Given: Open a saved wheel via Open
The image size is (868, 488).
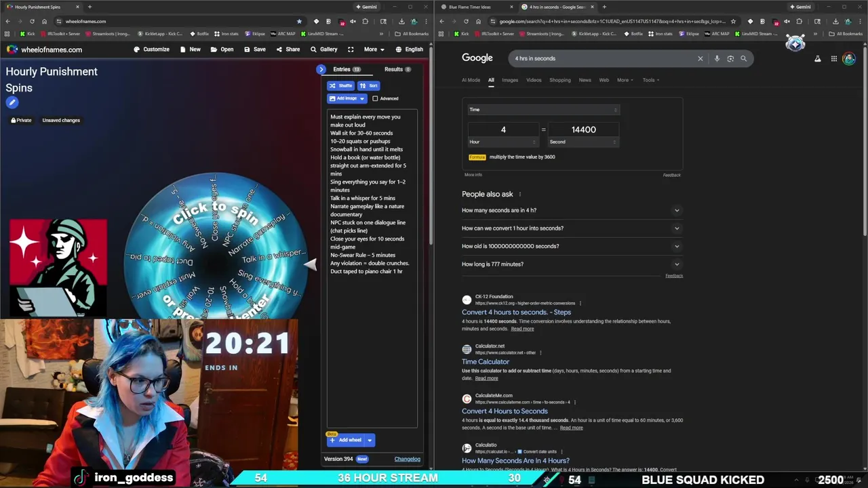Looking at the screenshot, I should click(222, 49).
